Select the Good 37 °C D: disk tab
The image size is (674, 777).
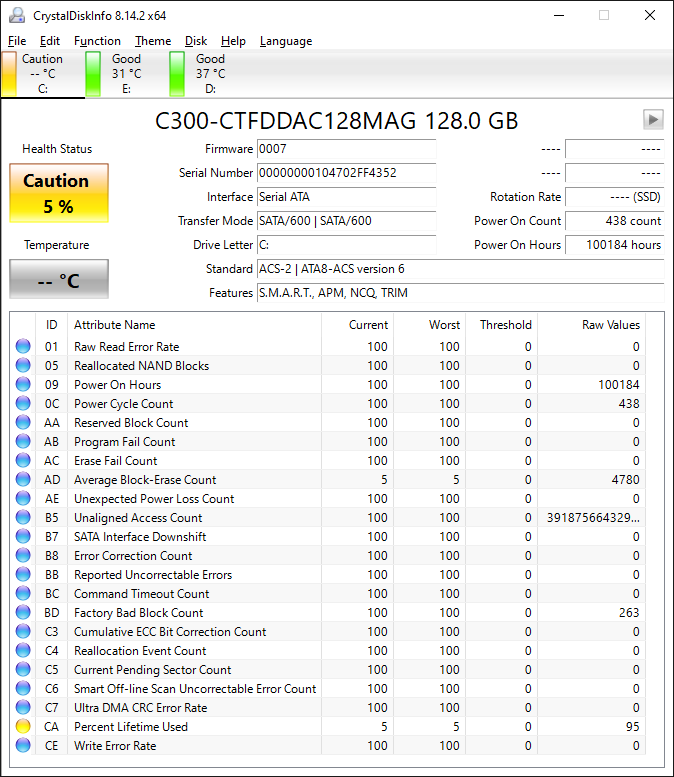point(211,73)
